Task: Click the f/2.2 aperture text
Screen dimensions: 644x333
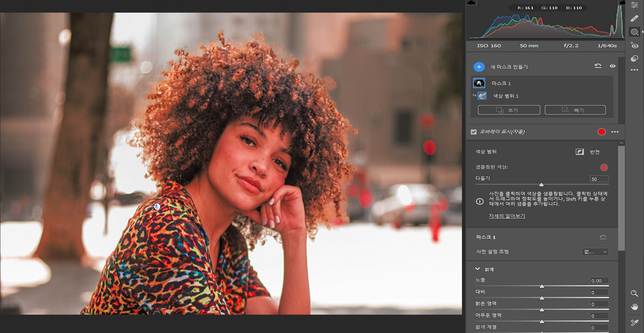Action: click(571, 46)
